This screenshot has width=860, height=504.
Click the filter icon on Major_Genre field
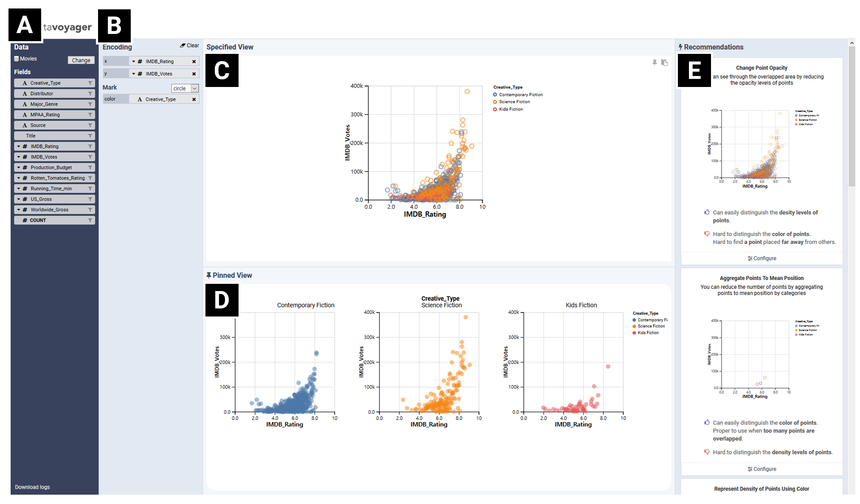90,104
